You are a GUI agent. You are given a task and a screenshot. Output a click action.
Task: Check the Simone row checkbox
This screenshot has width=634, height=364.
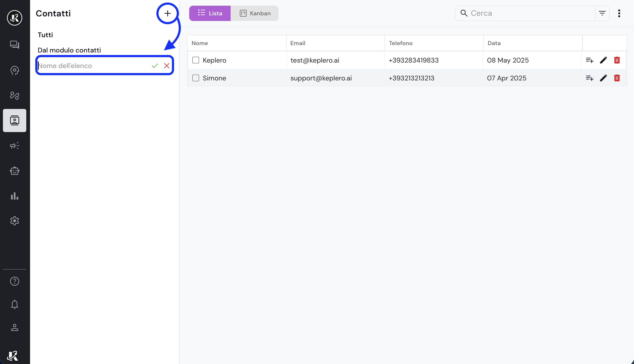click(195, 78)
